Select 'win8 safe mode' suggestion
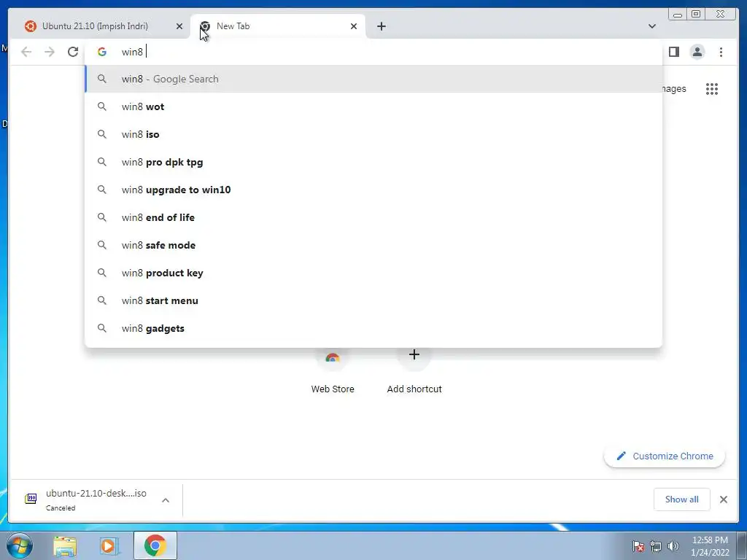 [373, 245]
